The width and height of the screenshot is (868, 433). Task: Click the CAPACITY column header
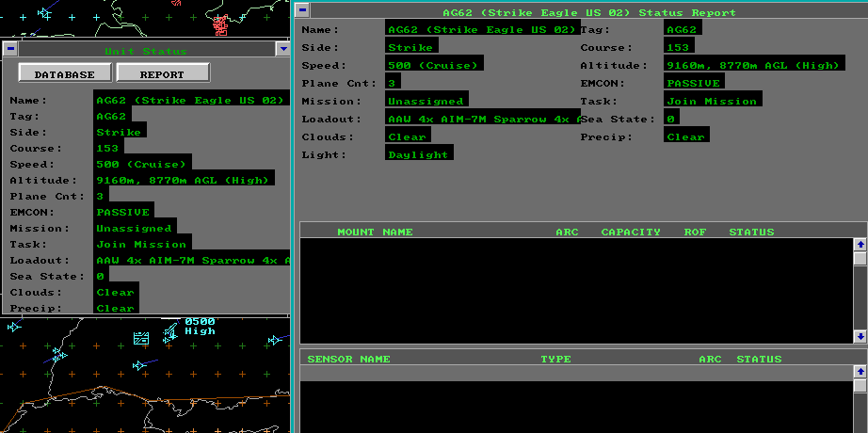(631, 232)
